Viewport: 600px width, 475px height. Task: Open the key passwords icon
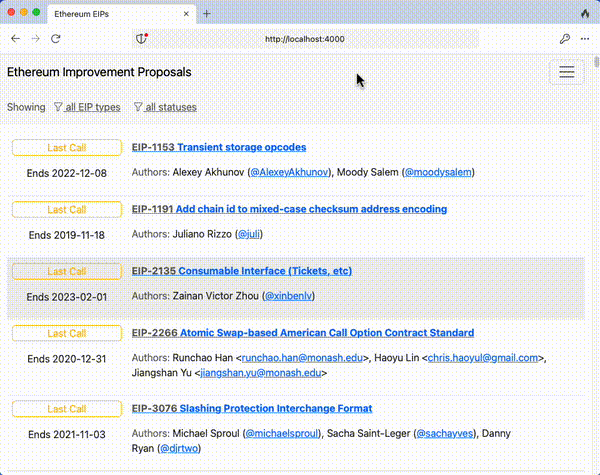565,39
